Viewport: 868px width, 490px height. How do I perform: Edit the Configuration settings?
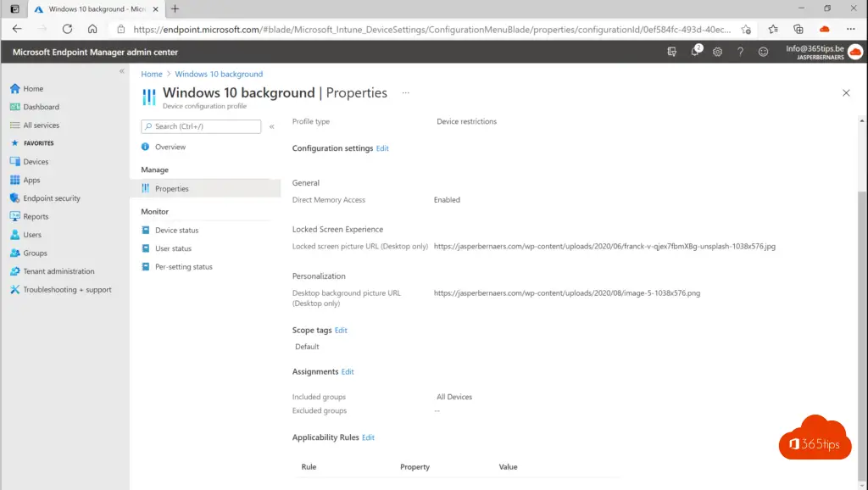pyautogui.click(x=382, y=148)
